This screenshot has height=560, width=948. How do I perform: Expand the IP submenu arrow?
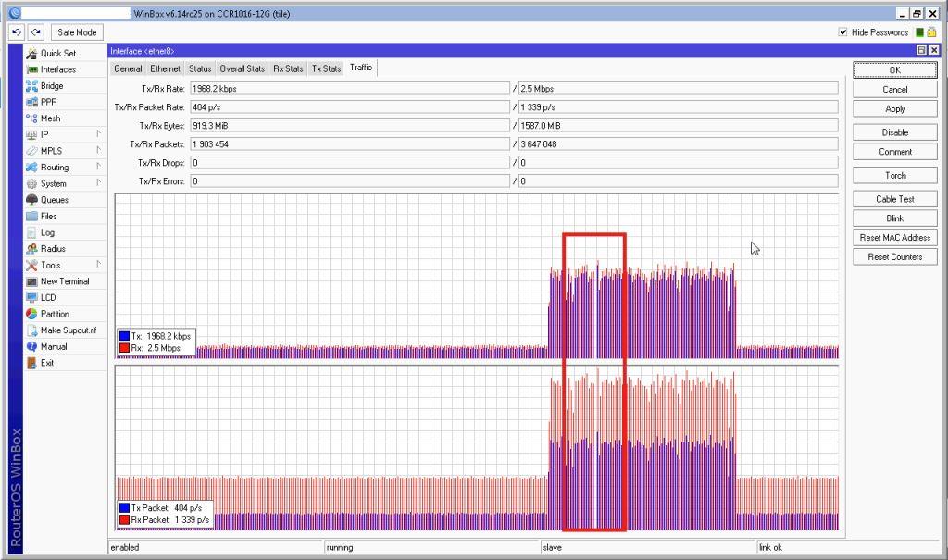[98, 134]
